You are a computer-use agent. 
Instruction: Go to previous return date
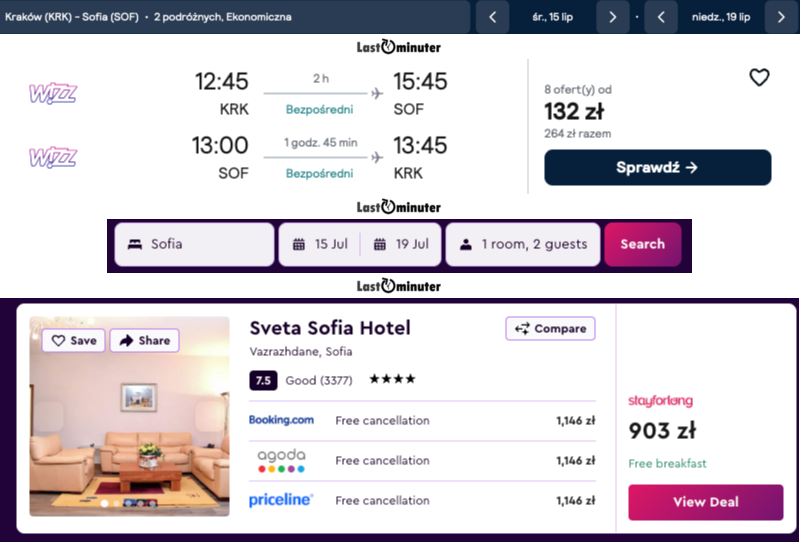click(661, 17)
